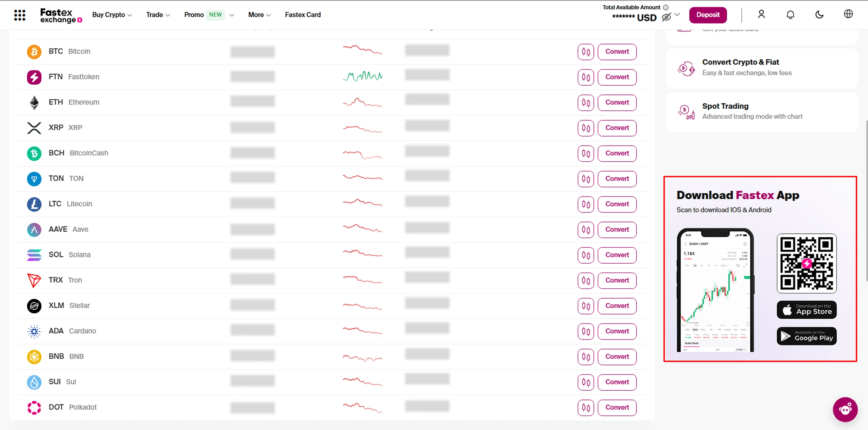Click the Fasttoken coin logo
Viewport: 868px width, 430px height.
(x=34, y=77)
